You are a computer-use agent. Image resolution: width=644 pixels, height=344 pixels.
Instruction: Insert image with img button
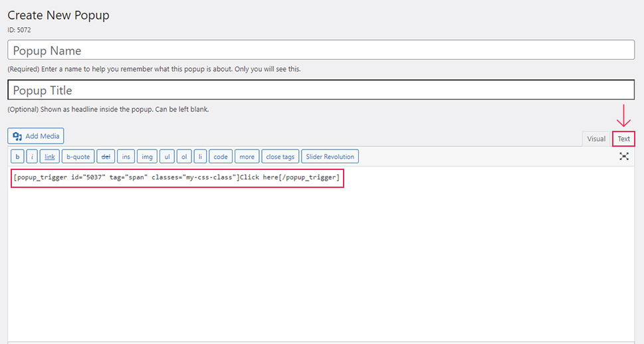pyautogui.click(x=147, y=157)
